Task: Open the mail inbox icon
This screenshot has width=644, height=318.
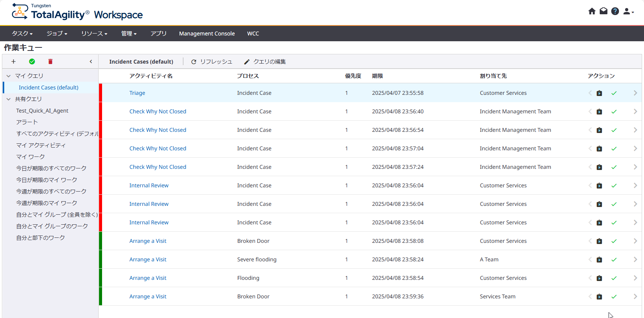Action: (604, 11)
